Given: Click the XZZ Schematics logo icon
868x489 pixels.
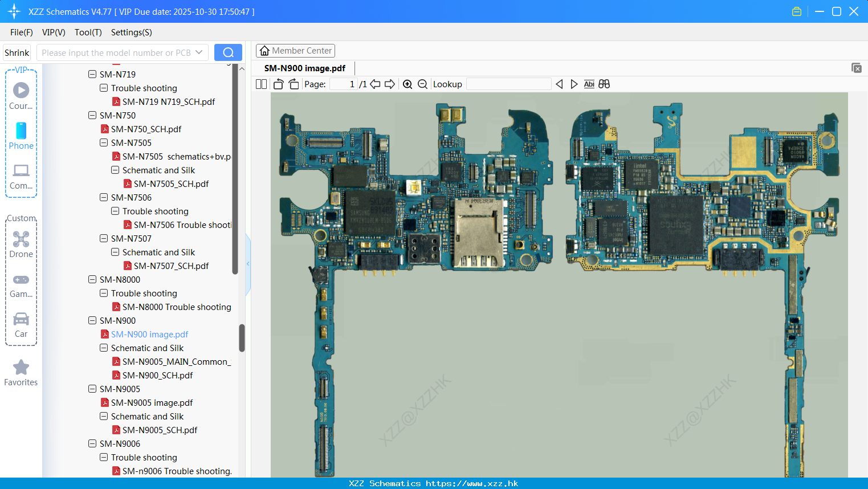Looking at the screenshot, I should pos(14,11).
